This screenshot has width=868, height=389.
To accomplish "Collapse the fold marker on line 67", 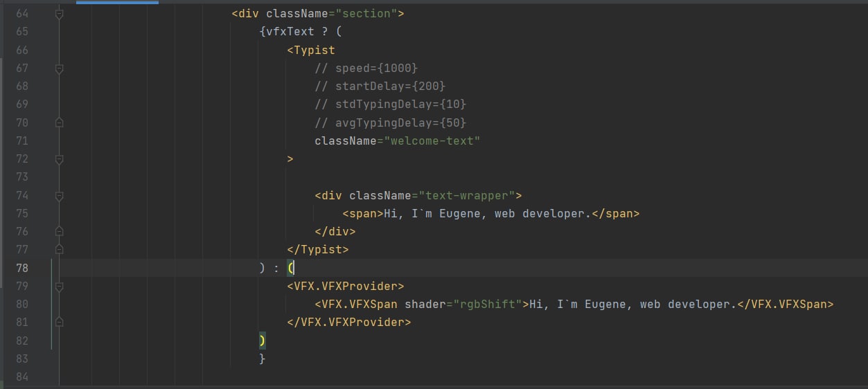I will point(59,69).
